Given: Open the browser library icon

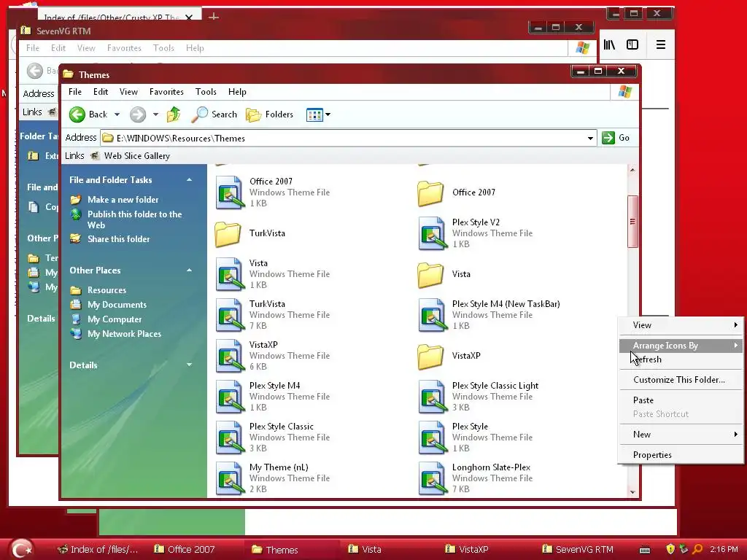Looking at the screenshot, I should (x=609, y=44).
